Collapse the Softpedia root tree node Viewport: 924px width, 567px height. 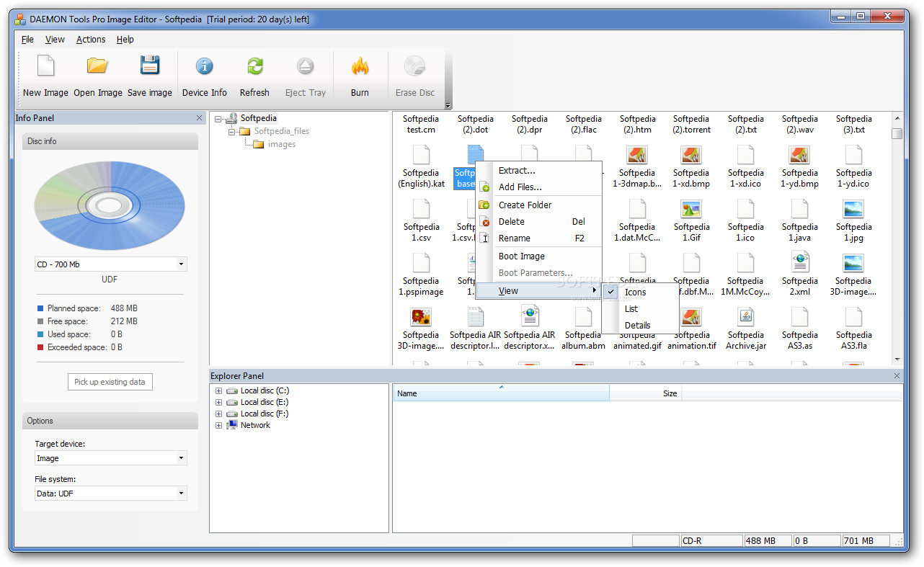click(218, 119)
